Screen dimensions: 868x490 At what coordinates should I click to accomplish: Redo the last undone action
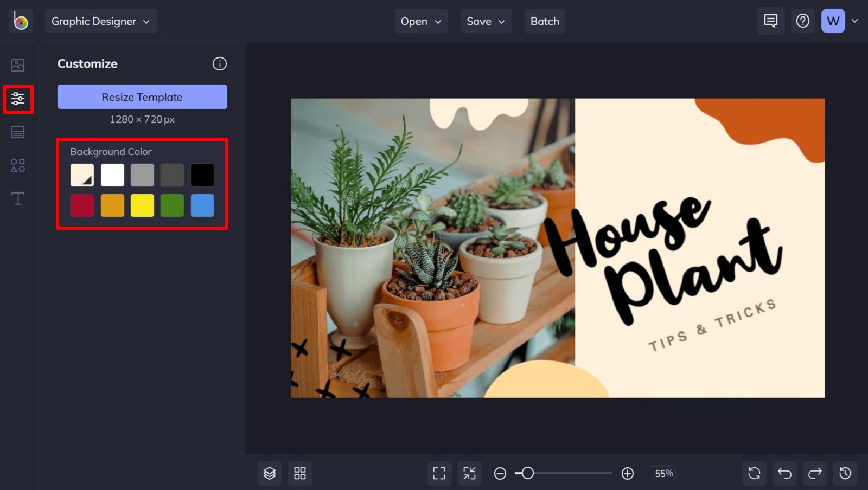click(814, 473)
